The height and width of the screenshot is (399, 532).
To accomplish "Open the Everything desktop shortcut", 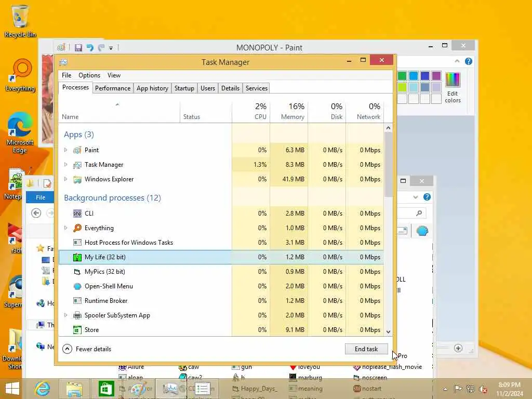I will (x=20, y=75).
